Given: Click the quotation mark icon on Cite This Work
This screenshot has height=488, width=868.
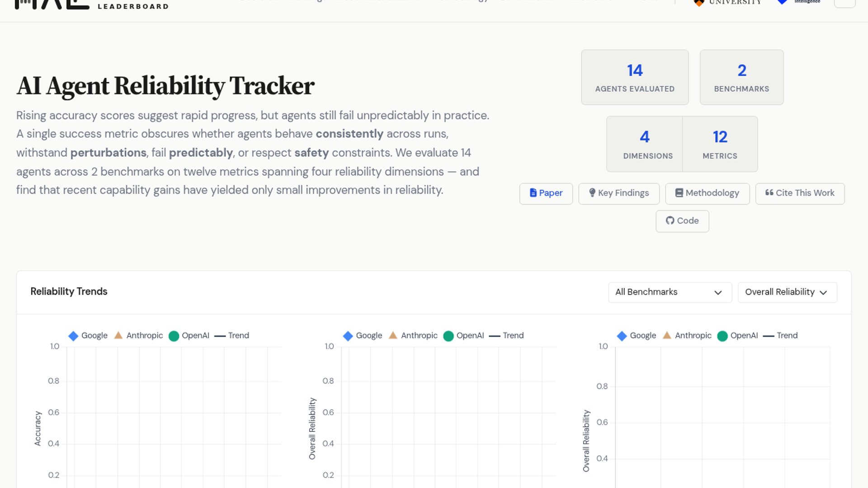Looking at the screenshot, I should click(x=769, y=193).
